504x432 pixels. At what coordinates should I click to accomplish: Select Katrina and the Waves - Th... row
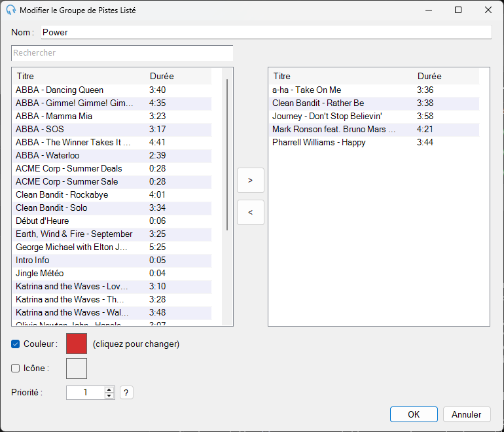click(x=112, y=300)
